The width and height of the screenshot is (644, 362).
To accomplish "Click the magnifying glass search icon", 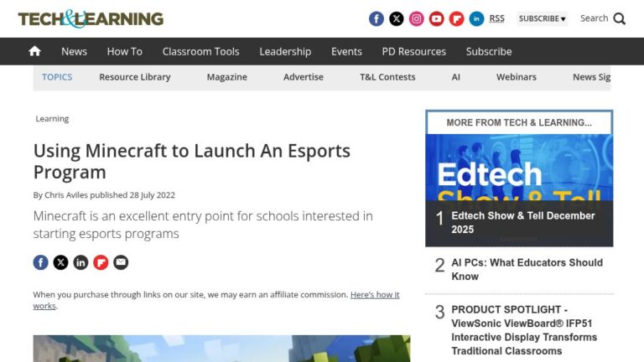I will (x=620, y=19).
